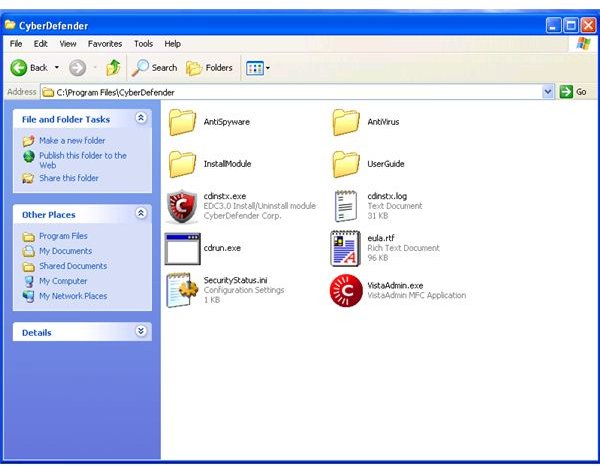
Task: Click the Make a new folder icon
Action: 28,141
